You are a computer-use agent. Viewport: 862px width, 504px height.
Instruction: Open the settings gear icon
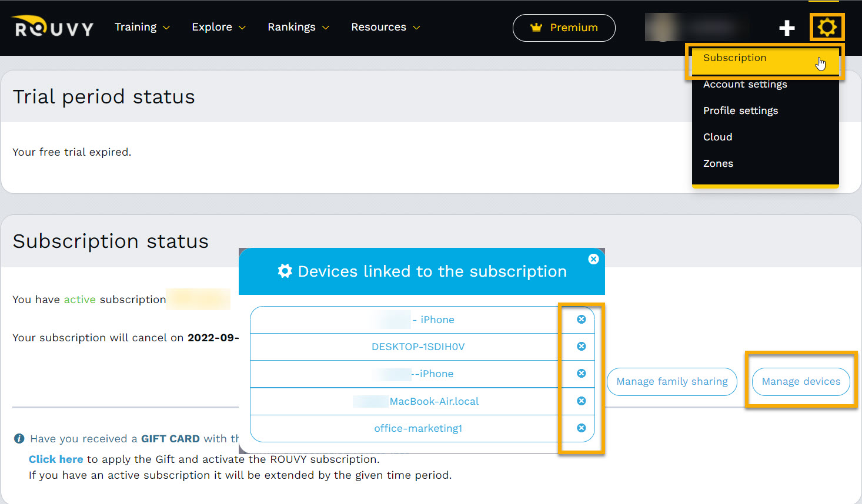(x=827, y=27)
